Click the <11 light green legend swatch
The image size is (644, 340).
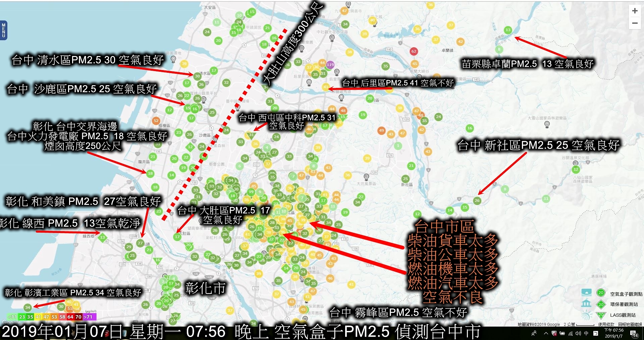[12, 317]
